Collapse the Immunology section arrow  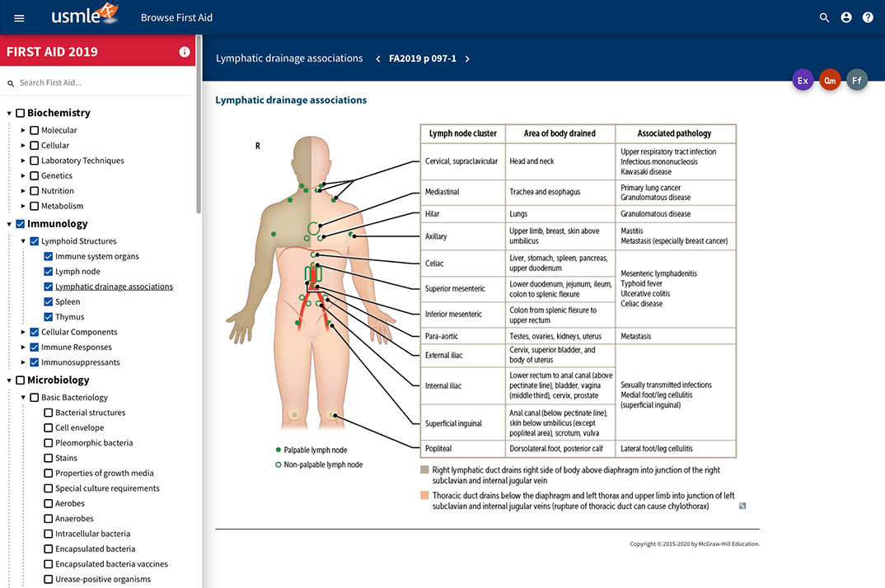tap(9, 225)
